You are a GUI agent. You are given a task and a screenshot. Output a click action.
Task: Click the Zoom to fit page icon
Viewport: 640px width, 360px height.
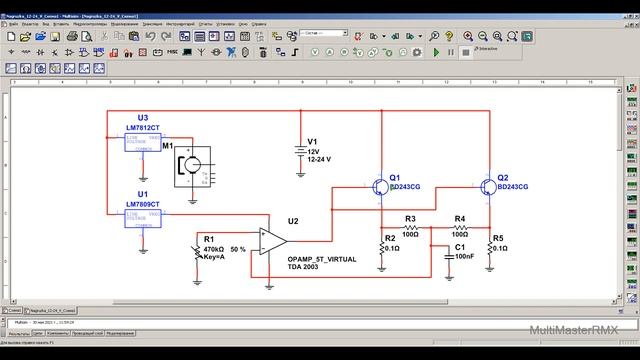click(512, 36)
